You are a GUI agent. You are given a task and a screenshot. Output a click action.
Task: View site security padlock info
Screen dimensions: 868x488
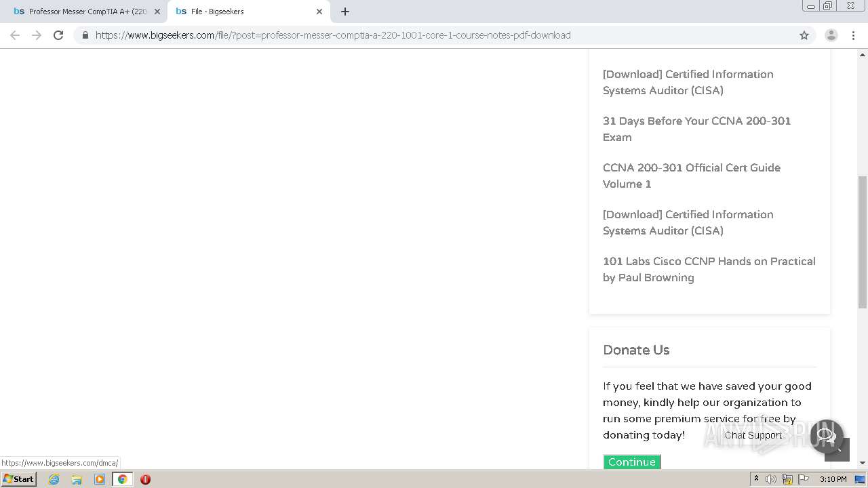(x=85, y=35)
